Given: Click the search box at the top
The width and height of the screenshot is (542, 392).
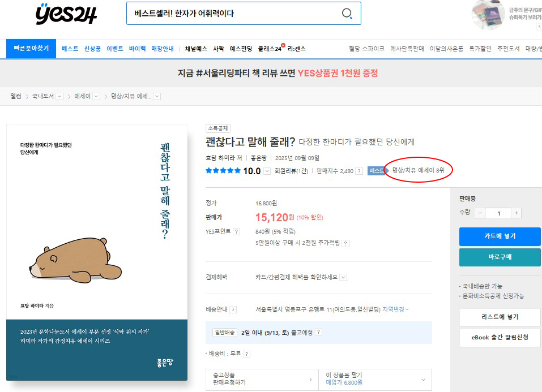Looking at the screenshot, I should pos(244,14).
